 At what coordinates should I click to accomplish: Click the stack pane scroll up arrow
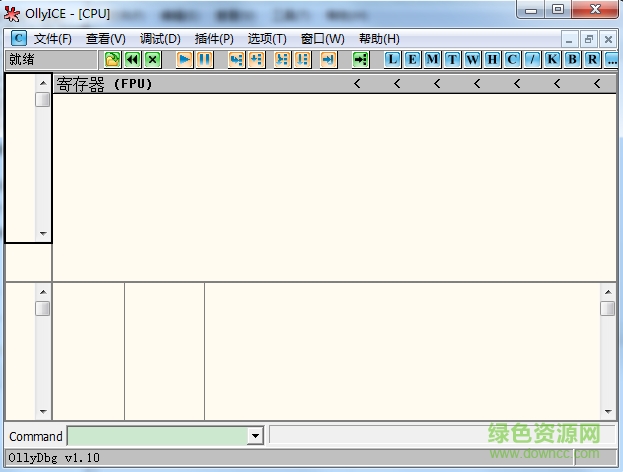coord(608,292)
